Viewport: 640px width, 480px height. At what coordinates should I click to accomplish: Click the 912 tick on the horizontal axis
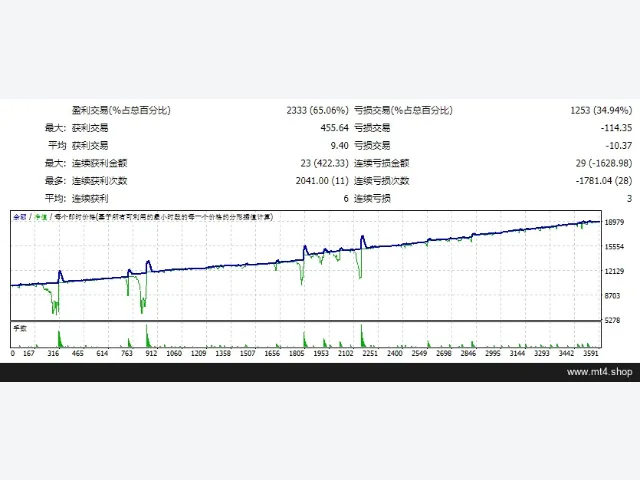point(151,353)
